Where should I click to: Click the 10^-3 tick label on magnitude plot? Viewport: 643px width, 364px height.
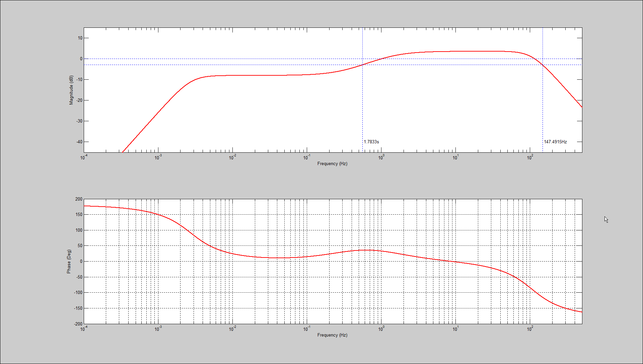[x=158, y=157]
